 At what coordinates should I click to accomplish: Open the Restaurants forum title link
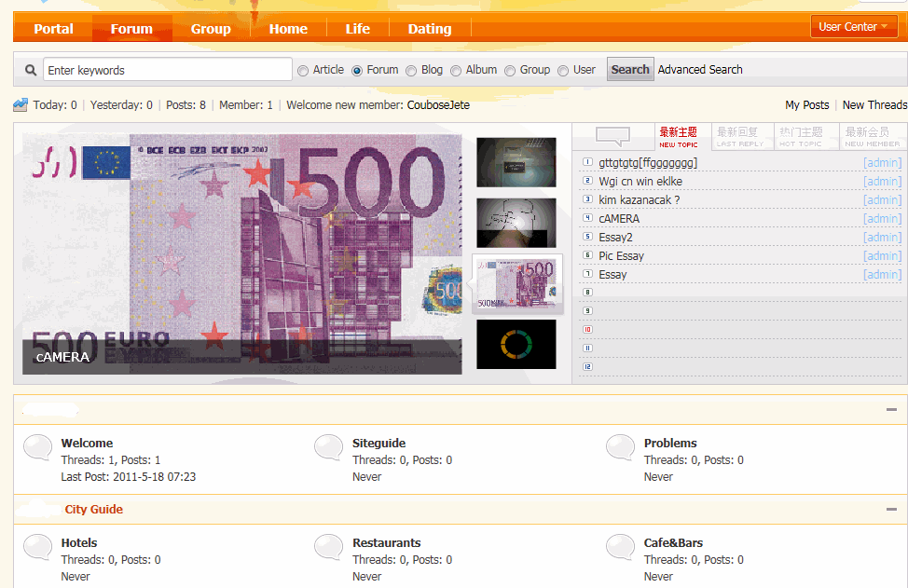click(387, 543)
